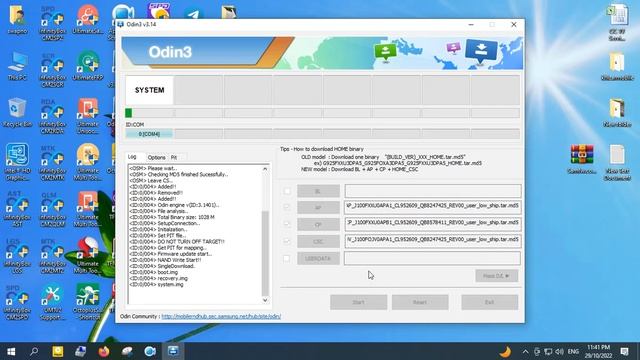Open the InfinityBox CM2RDA desktop shortcut

click(53, 116)
